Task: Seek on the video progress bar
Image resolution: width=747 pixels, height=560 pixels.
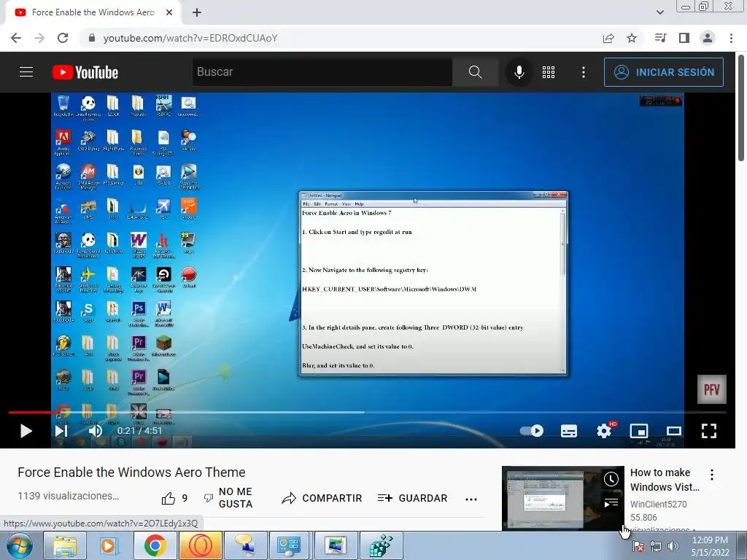Action: click(367, 413)
